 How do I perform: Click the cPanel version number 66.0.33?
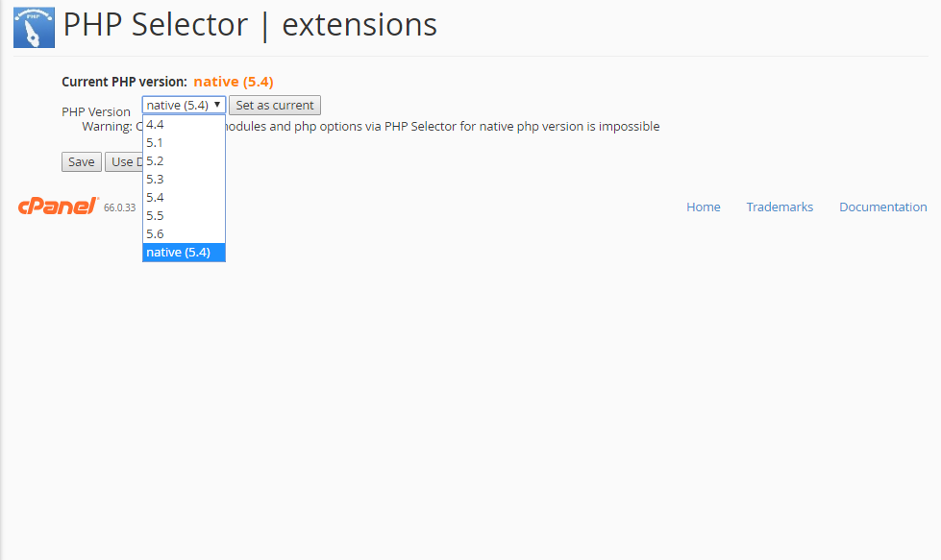[120, 207]
